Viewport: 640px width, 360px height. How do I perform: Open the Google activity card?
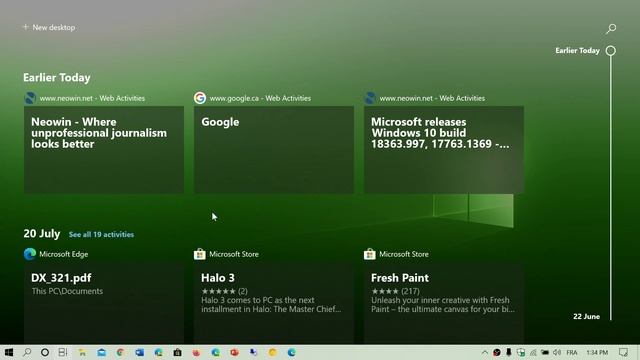(274, 150)
